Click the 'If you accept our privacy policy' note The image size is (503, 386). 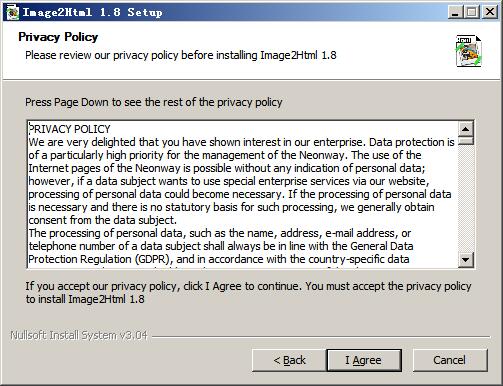click(248, 292)
